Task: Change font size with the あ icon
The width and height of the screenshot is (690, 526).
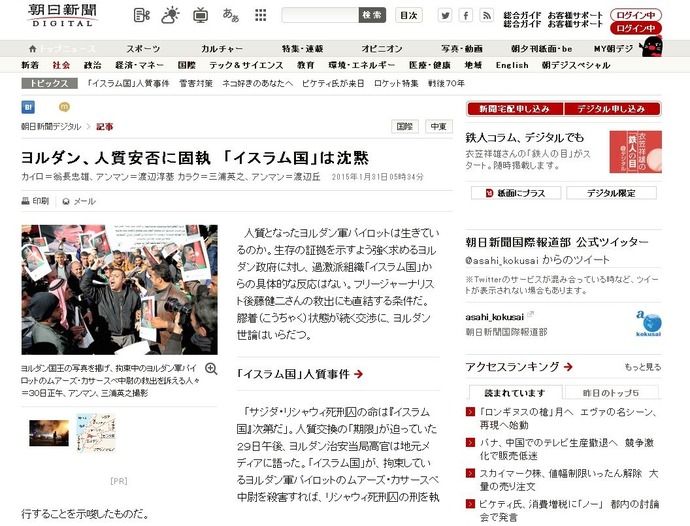Action: 231,15
